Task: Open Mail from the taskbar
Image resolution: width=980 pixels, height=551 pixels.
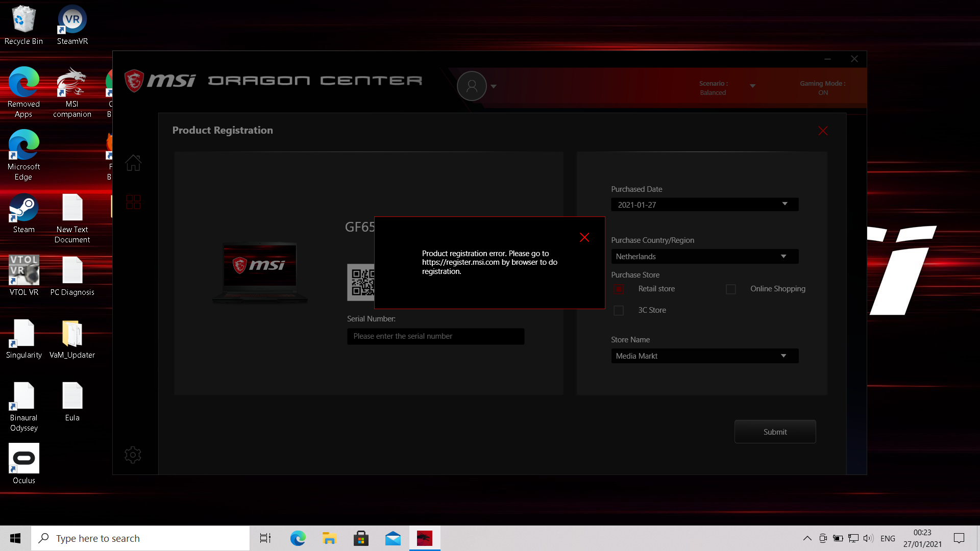Action: point(393,538)
